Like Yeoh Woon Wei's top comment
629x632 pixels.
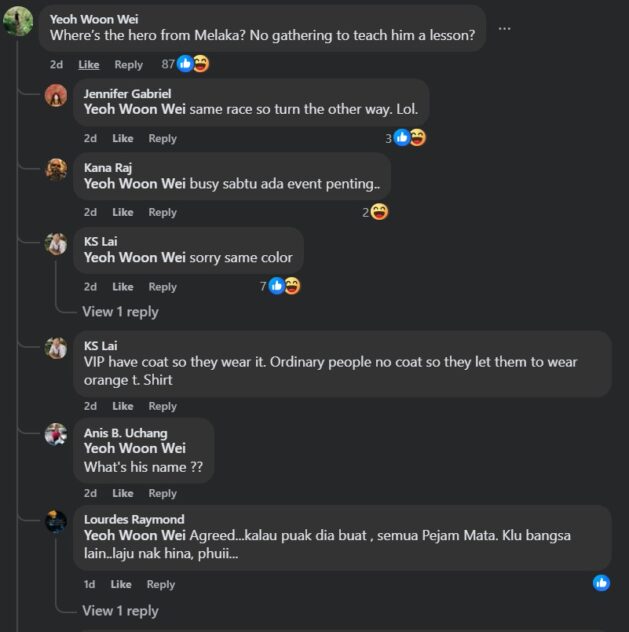click(89, 64)
